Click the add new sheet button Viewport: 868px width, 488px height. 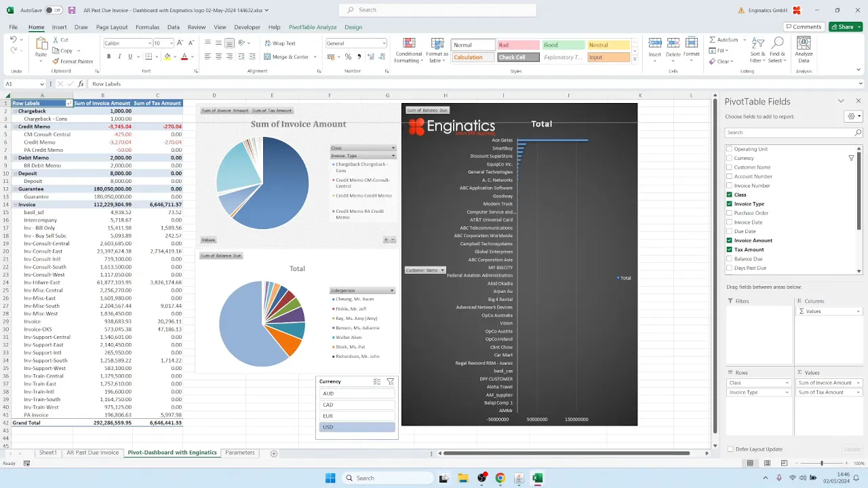pos(274,453)
